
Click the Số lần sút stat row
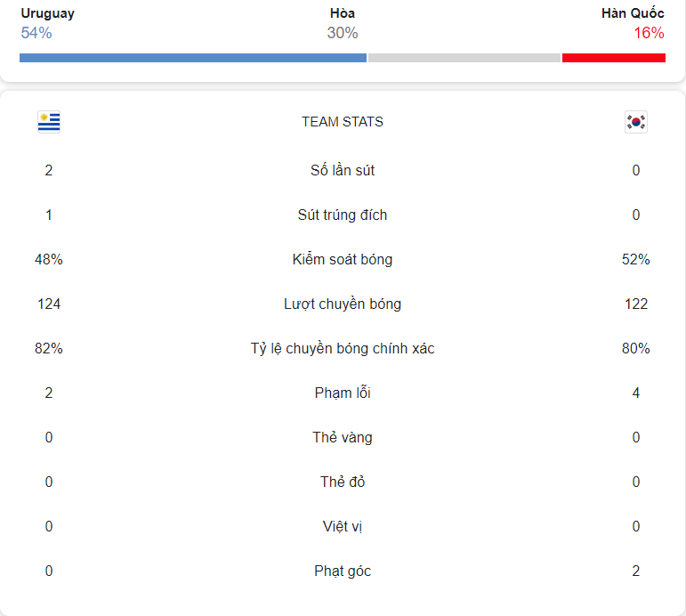point(343,170)
